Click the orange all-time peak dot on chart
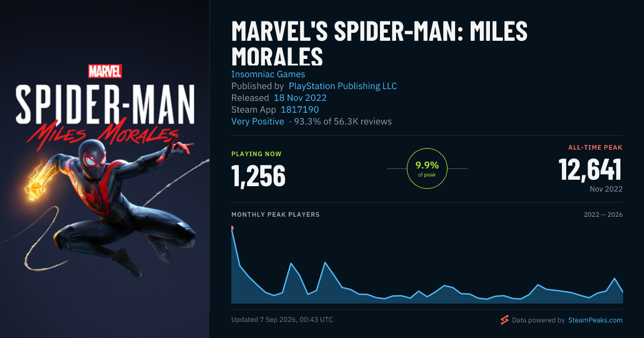 232,228
